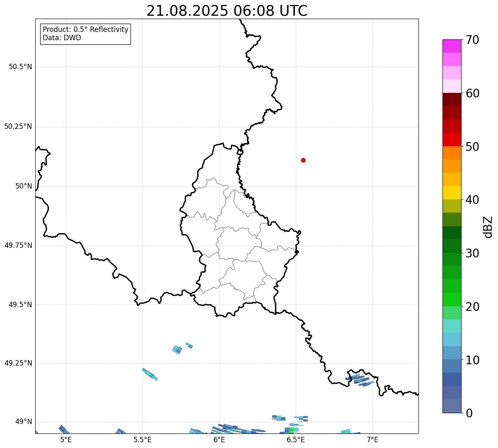Click the colorbar 40 tick label

[472, 200]
